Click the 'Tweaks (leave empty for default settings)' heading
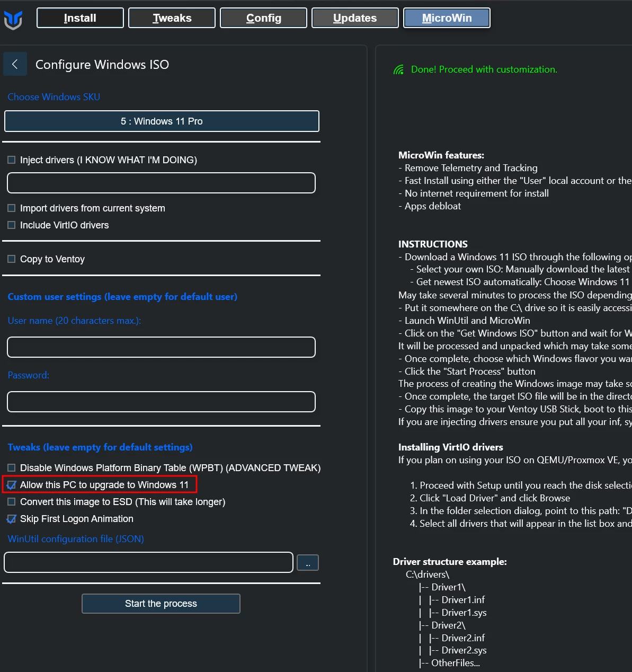 pos(100,447)
